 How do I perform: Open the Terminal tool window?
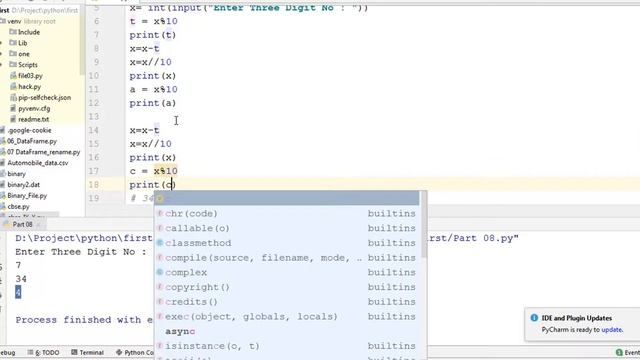[87, 352]
